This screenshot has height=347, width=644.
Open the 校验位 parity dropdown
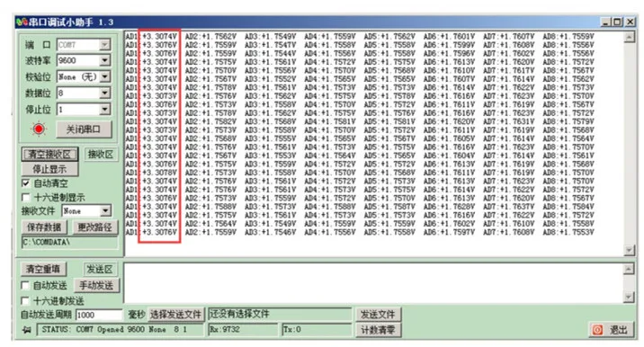click(x=104, y=76)
